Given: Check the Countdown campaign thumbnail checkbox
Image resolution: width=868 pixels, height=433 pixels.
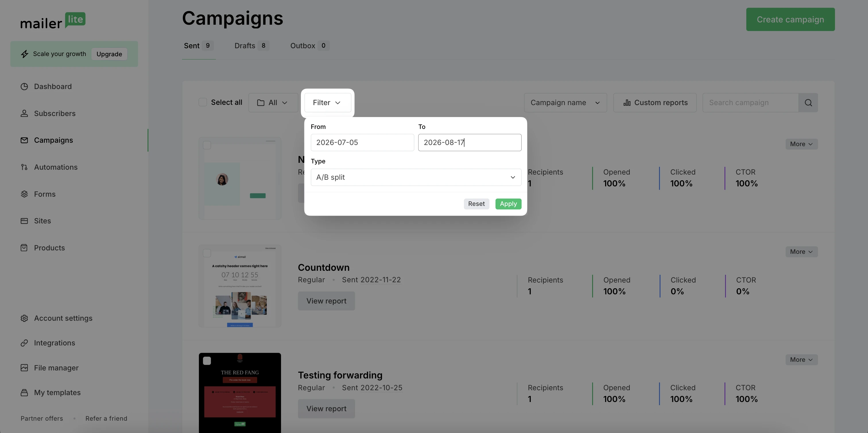Looking at the screenshot, I should click(207, 253).
